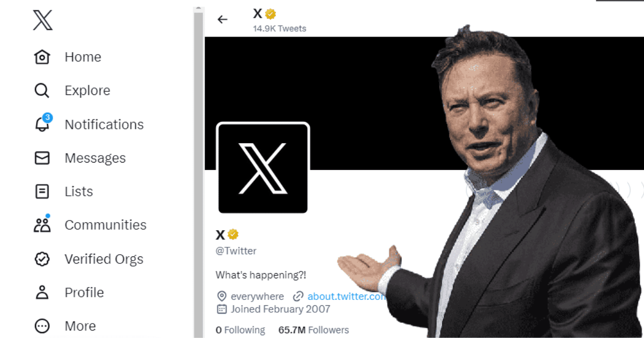
Task: Go back using the left arrow
Action: coord(222,19)
